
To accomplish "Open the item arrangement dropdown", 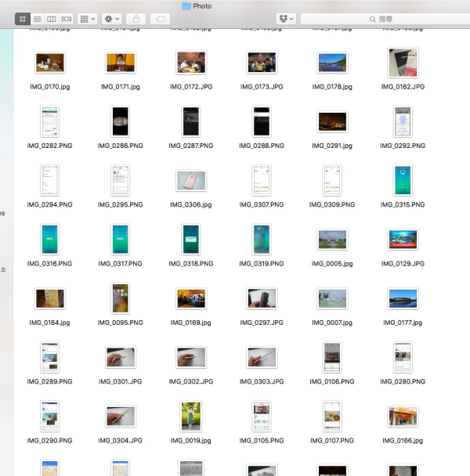I will point(88,19).
